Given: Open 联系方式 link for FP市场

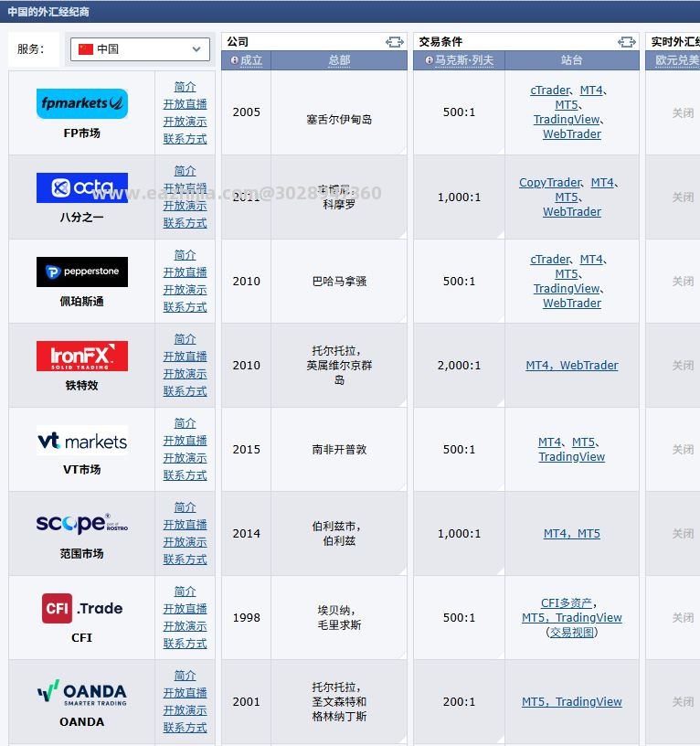Looking at the screenshot, I should tap(185, 139).
